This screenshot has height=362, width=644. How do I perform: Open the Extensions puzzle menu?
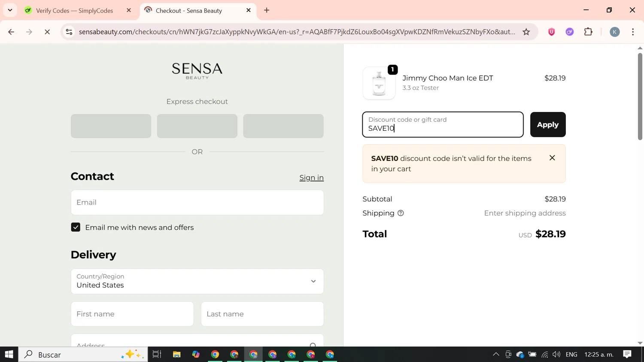pos(588,32)
